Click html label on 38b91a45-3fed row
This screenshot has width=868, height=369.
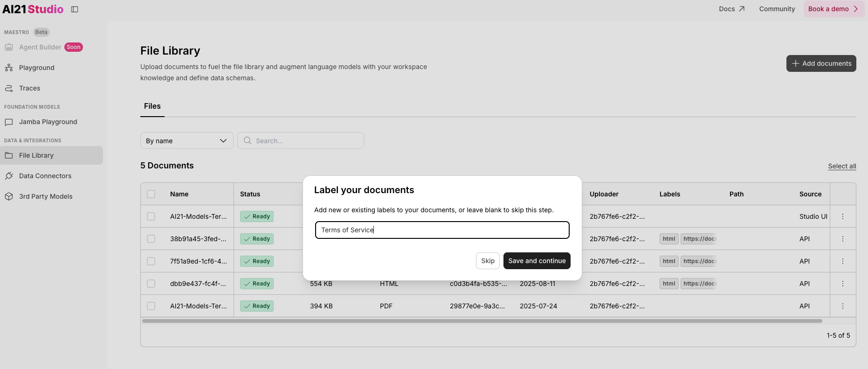[x=669, y=239]
